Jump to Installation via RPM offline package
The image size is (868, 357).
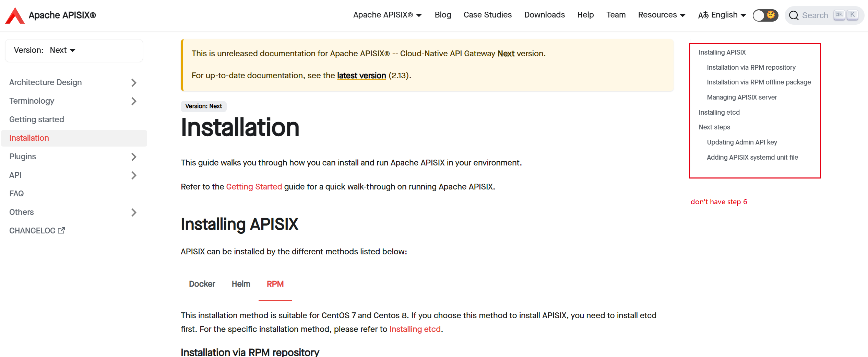[x=759, y=82]
